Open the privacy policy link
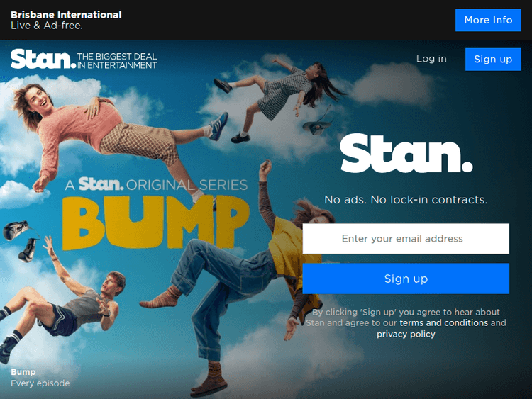 point(406,334)
